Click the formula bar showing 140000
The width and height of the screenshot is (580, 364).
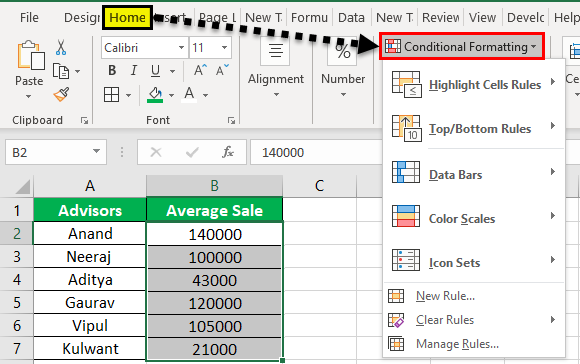point(316,152)
